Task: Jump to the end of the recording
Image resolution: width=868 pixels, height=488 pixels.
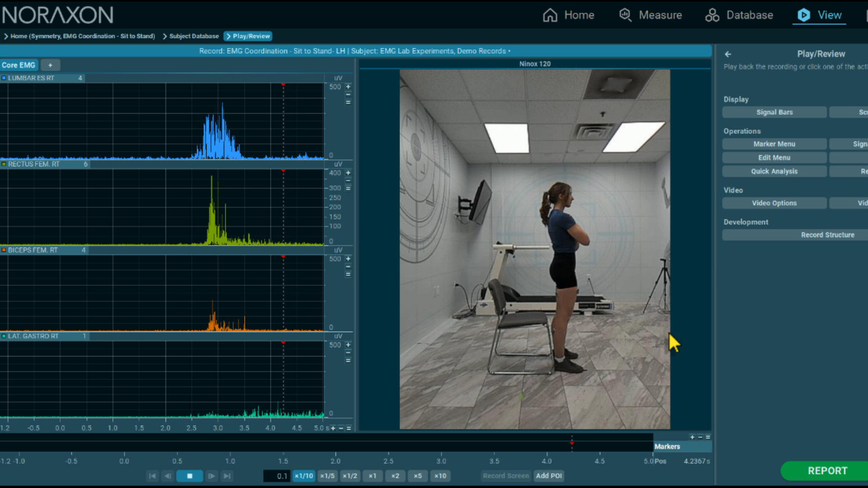Action: pyautogui.click(x=227, y=476)
